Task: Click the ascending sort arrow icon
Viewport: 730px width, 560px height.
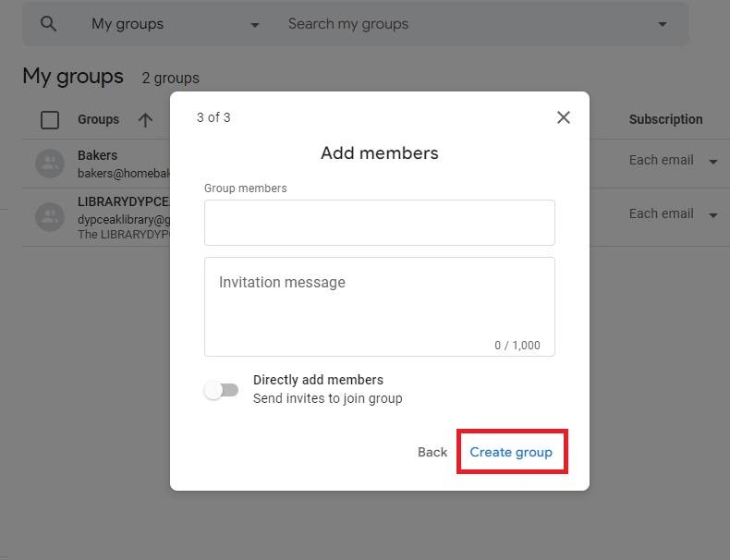Action: click(x=145, y=120)
